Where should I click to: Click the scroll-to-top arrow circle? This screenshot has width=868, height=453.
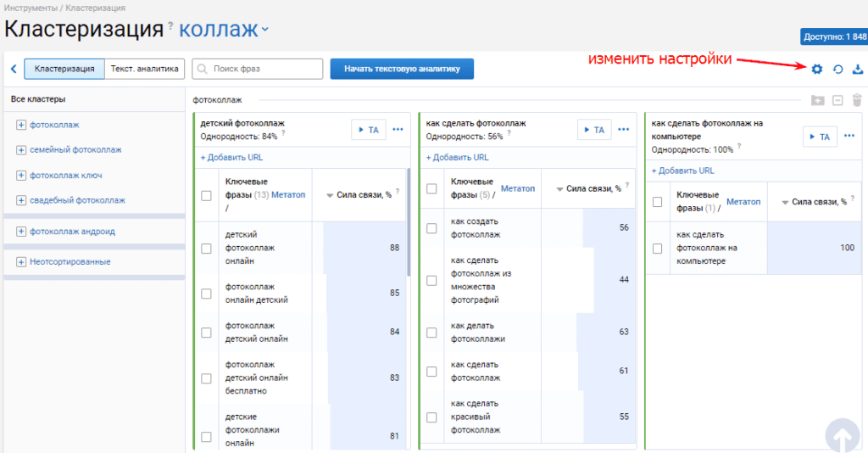pos(842,436)
